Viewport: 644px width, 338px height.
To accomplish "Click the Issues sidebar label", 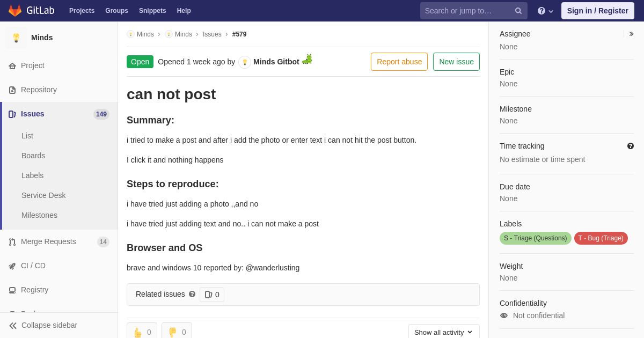I will pyautogui.click(x=33, y=114).
